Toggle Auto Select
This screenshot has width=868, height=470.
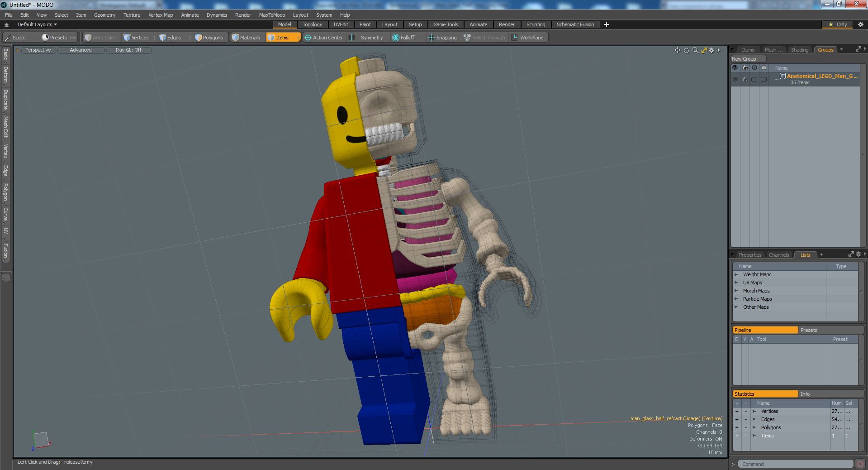tap(101, 38)
